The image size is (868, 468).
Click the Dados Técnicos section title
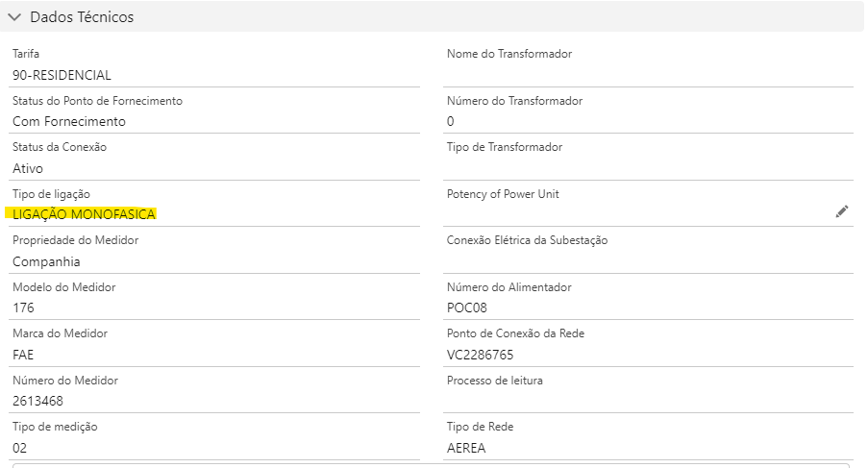pos(82,17)
